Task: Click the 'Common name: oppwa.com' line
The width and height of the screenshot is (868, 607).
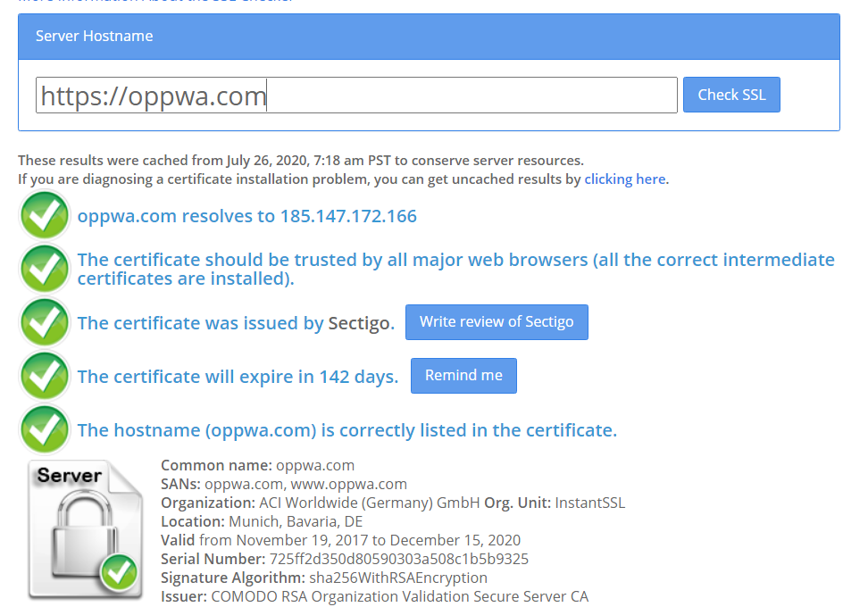Action: 257,465
